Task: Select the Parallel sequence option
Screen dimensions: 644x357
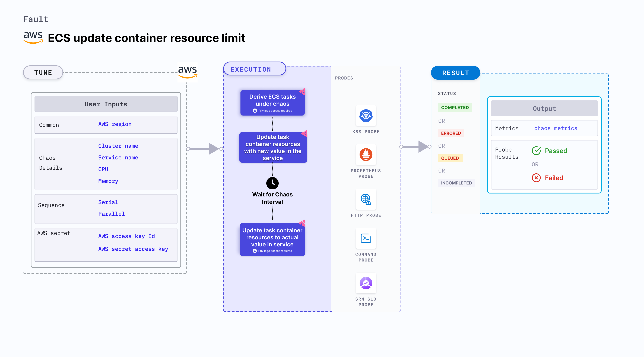Action: tap(111, 214)
